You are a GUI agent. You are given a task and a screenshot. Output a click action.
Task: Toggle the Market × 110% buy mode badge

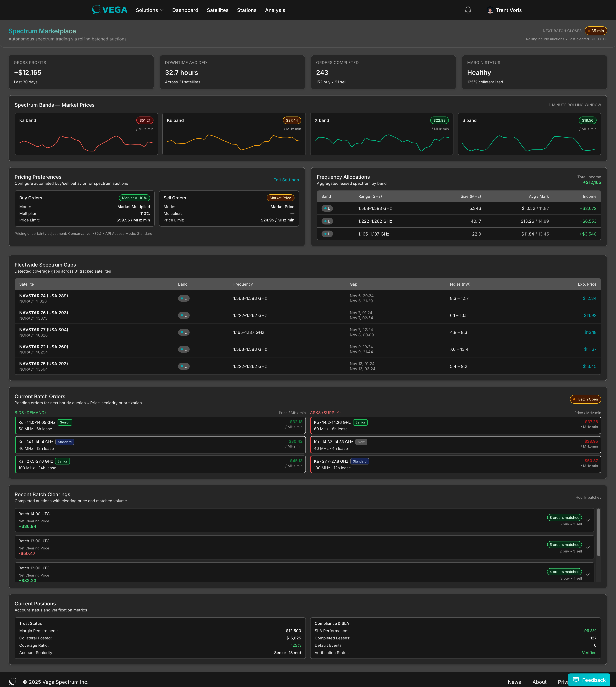click(134, 198)
